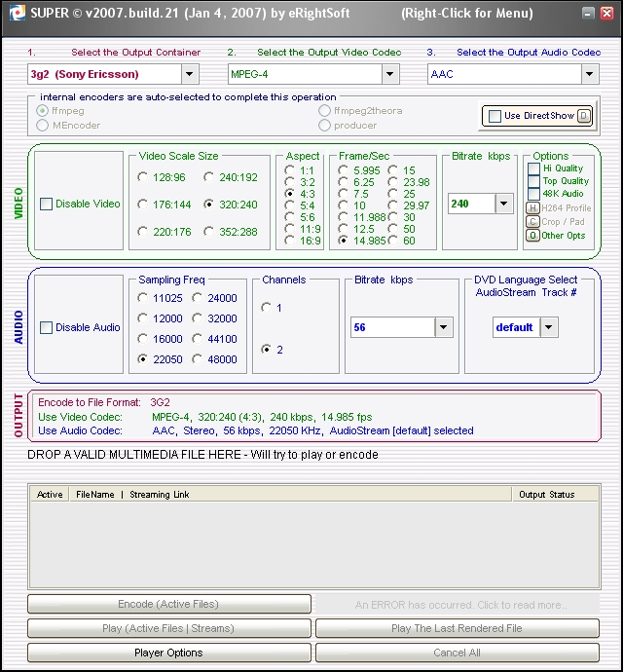The image size is (623, 672).
Task: Tick the Disable Video checkbox
Action: pyautogui.click(x=46, y=204)
